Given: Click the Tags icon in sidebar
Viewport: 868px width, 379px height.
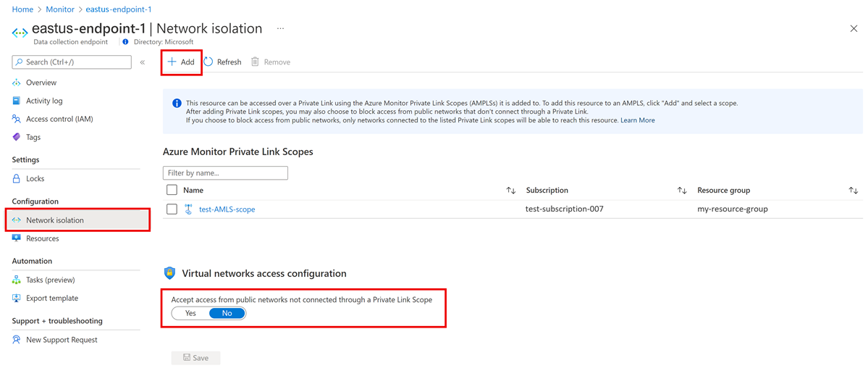Looking at the screenshot, I should tap(16, 137).
